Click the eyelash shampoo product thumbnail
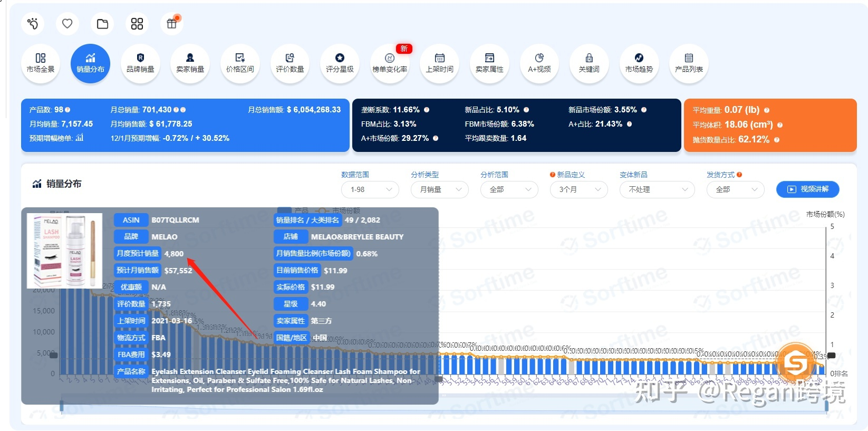The width and height of the screenshot is (868, 431). click(64, 251)
